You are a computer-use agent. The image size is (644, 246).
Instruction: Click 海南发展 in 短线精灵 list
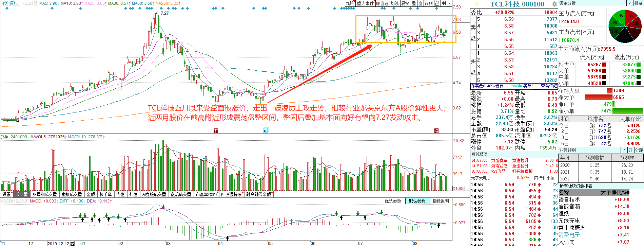tap(499, 166)
